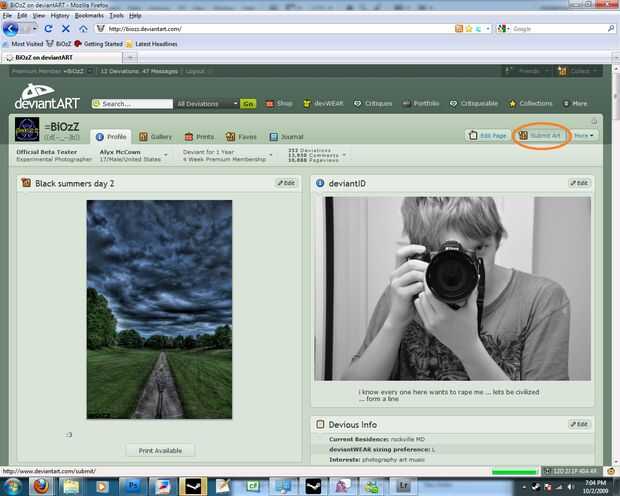Expand the More dropdown on the profile bar

coord(584,135)
